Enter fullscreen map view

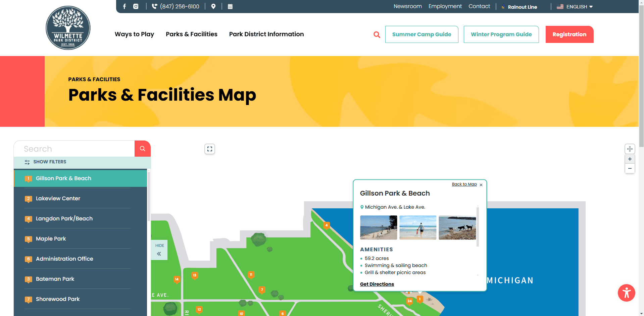click(x=210, y=149)
